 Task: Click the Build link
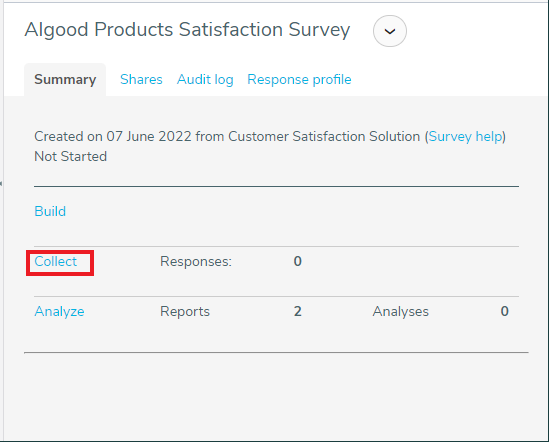(50, 212)
